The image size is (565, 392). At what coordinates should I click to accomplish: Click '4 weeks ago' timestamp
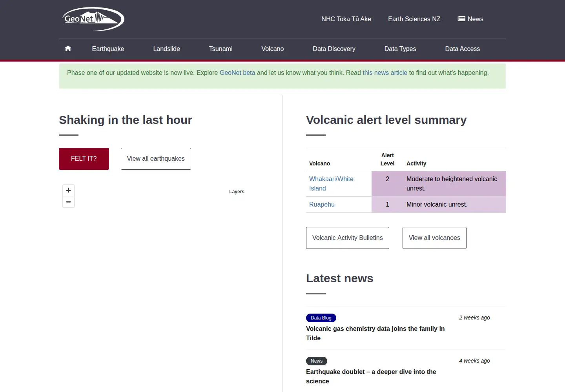pyautogui.click(x=474, y=361)
